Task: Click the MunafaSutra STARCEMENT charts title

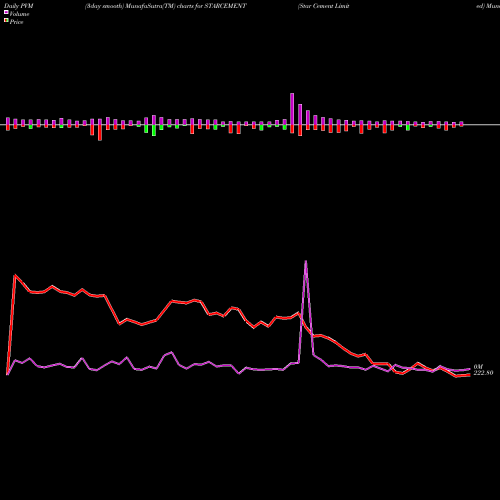Action: (x=166, y=6)
